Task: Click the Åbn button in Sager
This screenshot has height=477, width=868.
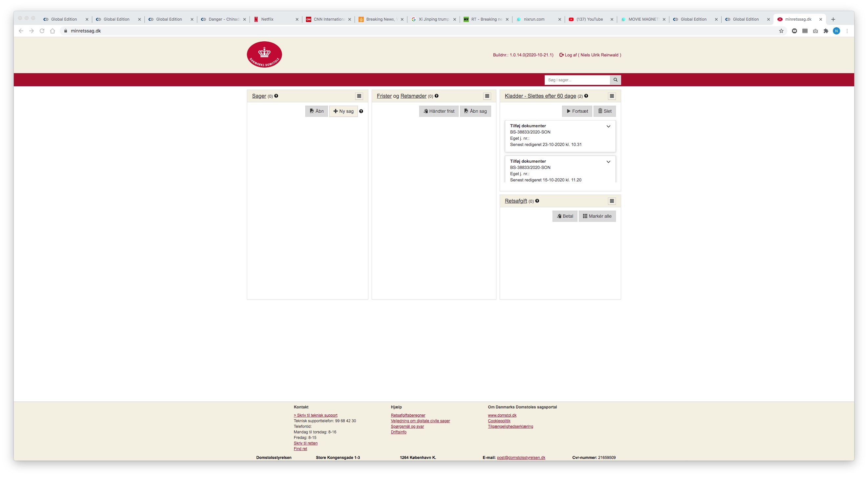Action: [316, 111]
